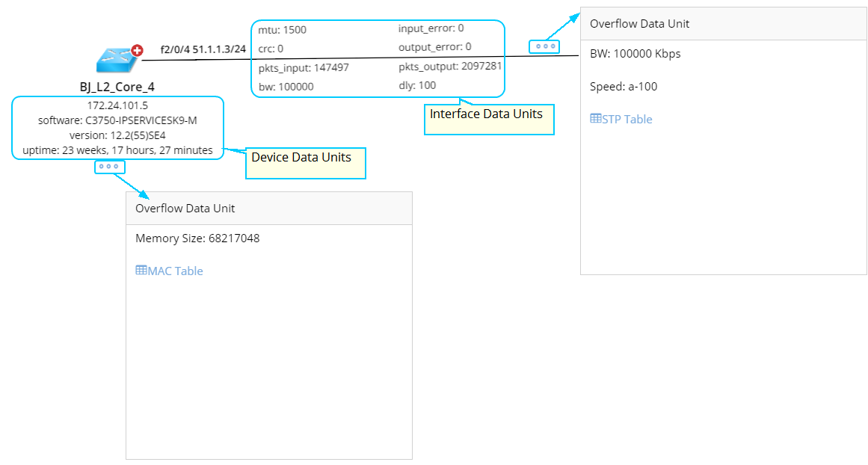
Task: Click crc: 0 value
Action: tap(271, 49)
